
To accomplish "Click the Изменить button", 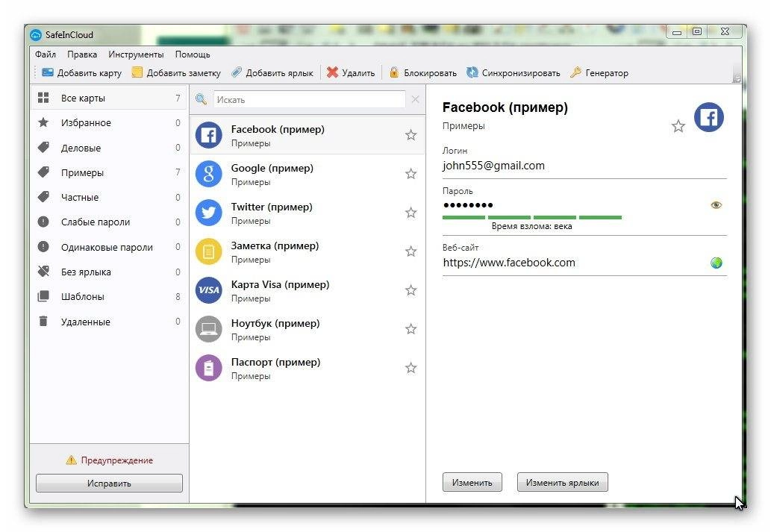I will 472,482.
